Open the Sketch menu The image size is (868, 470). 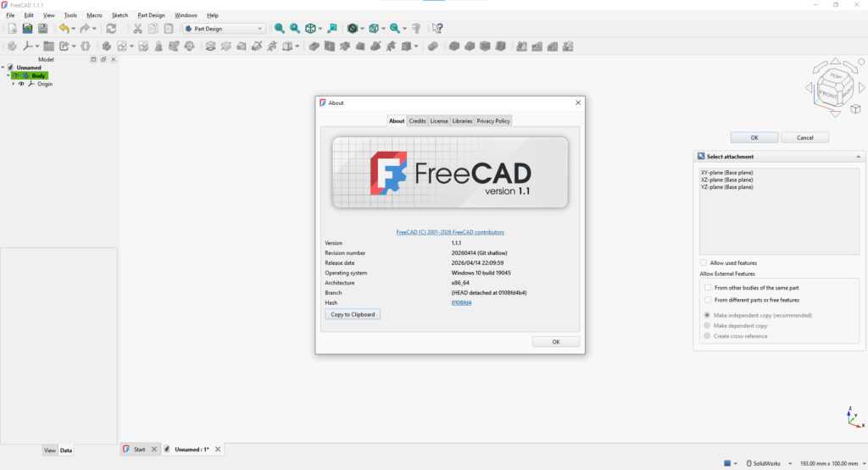pyautogui.click(x=120, y=15)
